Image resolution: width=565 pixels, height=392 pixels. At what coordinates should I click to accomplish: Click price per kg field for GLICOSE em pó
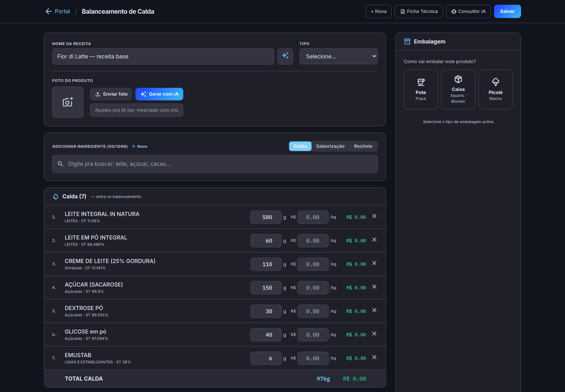313,335
